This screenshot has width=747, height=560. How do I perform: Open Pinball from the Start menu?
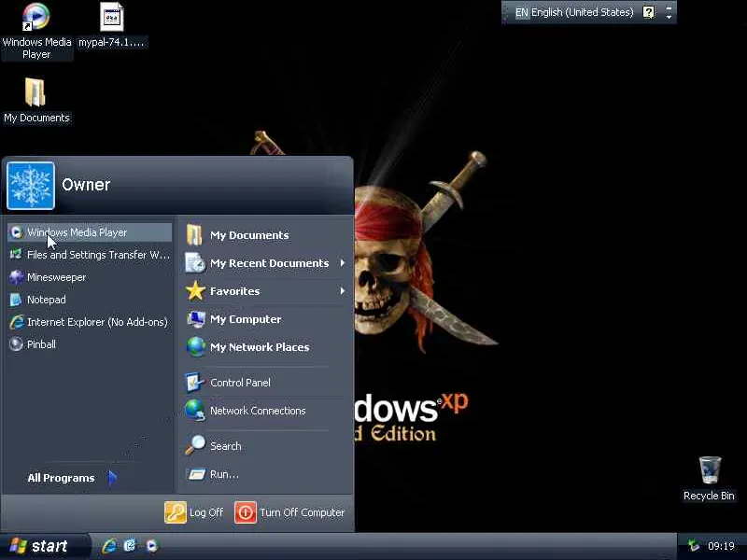90,344
